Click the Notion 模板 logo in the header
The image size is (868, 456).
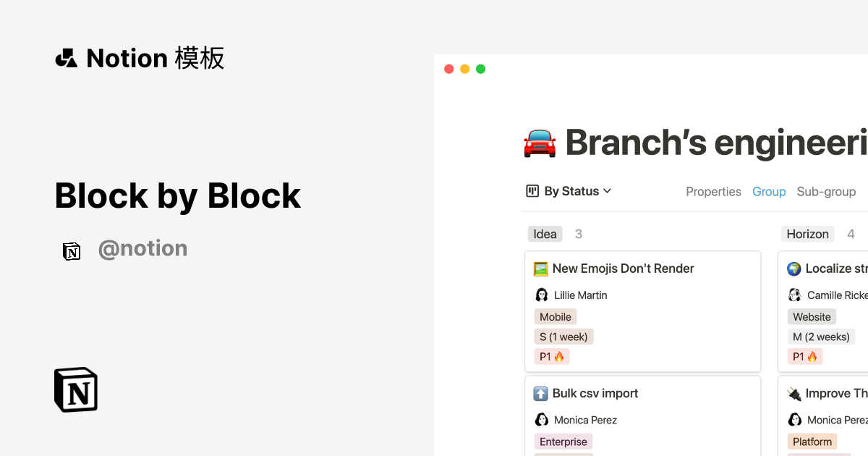(x=139, y=58)
